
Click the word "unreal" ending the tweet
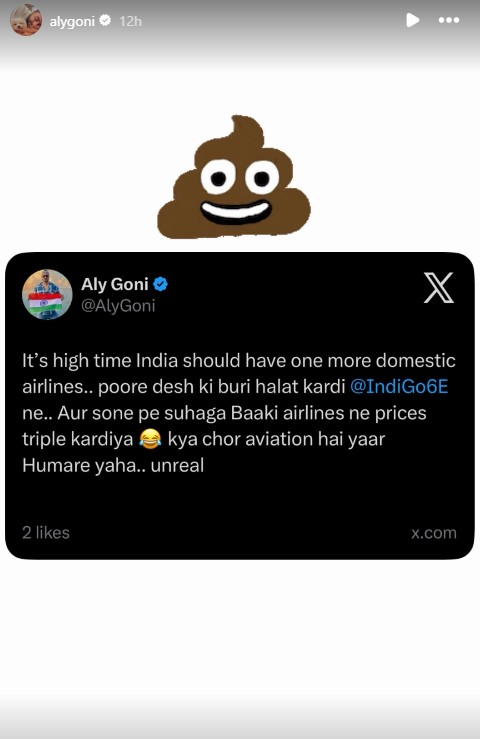(177, 466)
